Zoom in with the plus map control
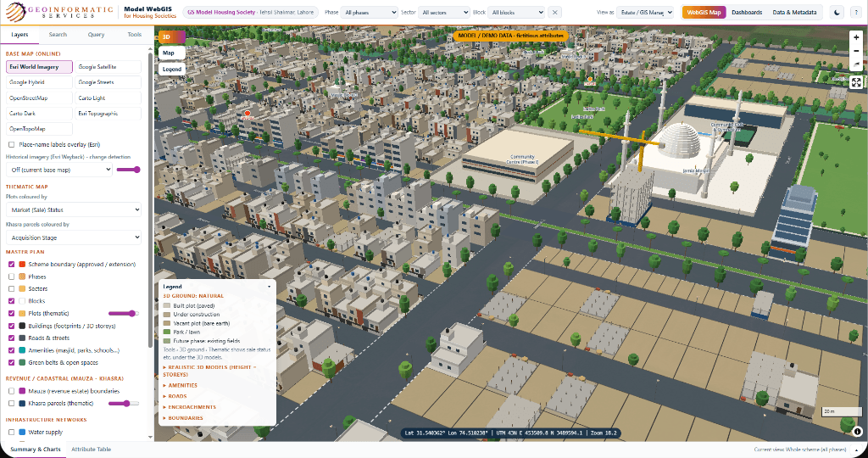868x458 pixels. coord(856,37)
